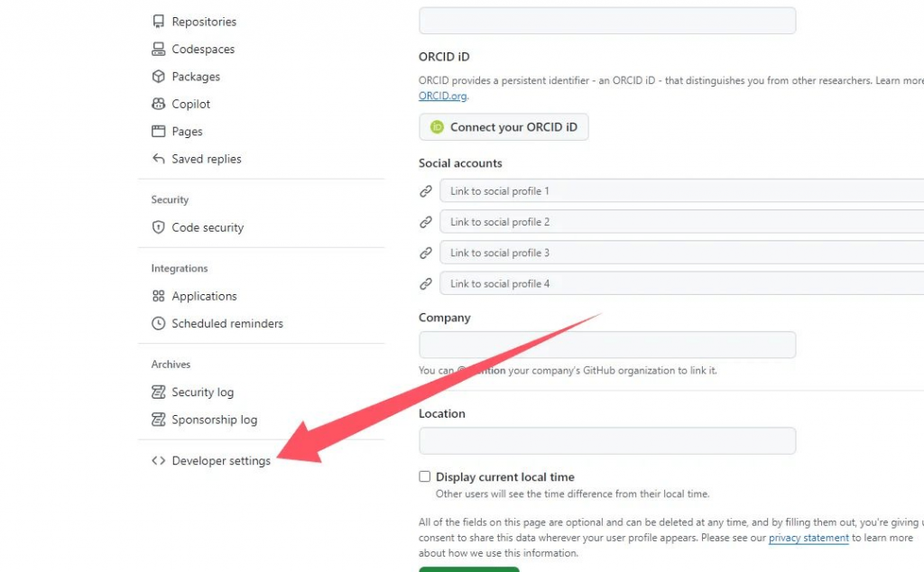The width and height of the screenshot is (924, 572).
Task: Click the Codespaces sidebar icon
Action: point(159,50)
